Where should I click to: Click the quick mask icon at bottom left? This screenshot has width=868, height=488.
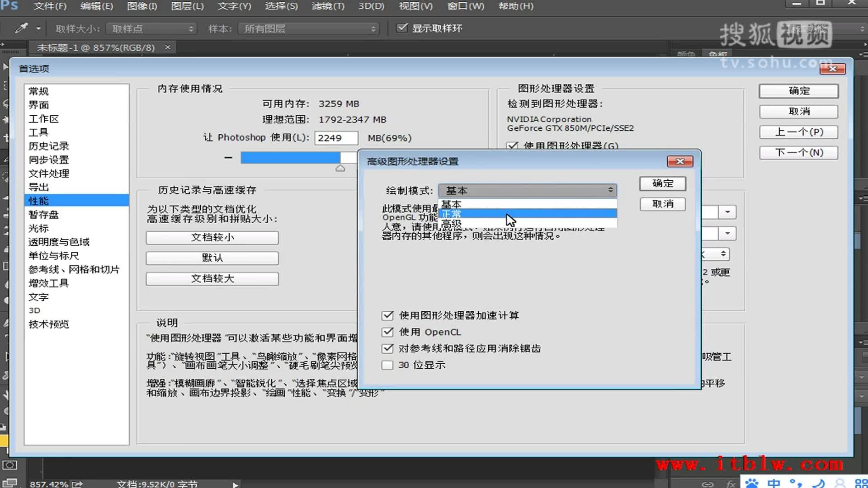click(x=9, y=465)
